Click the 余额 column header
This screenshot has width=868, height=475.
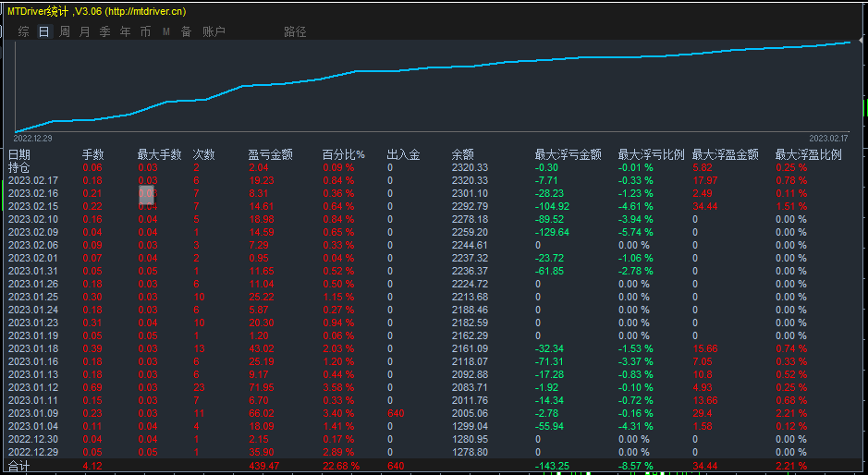[x=462, y=154]
